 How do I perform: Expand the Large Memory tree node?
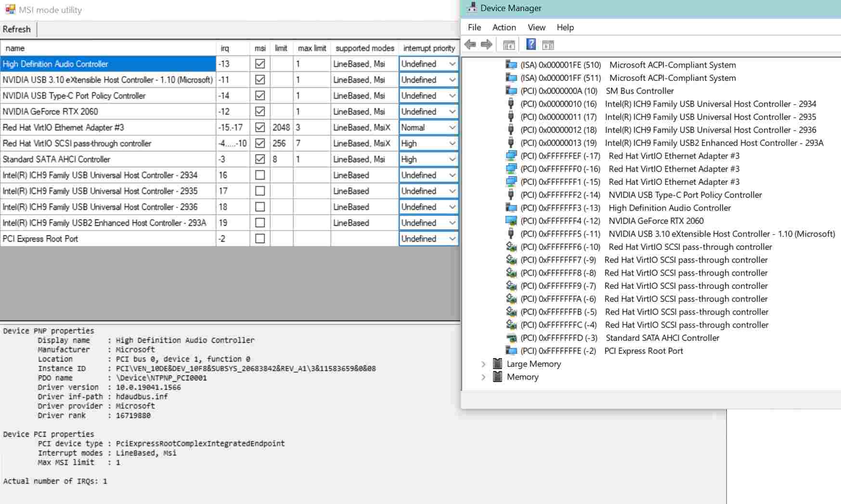pyautogui.click(x=483, y=364)
